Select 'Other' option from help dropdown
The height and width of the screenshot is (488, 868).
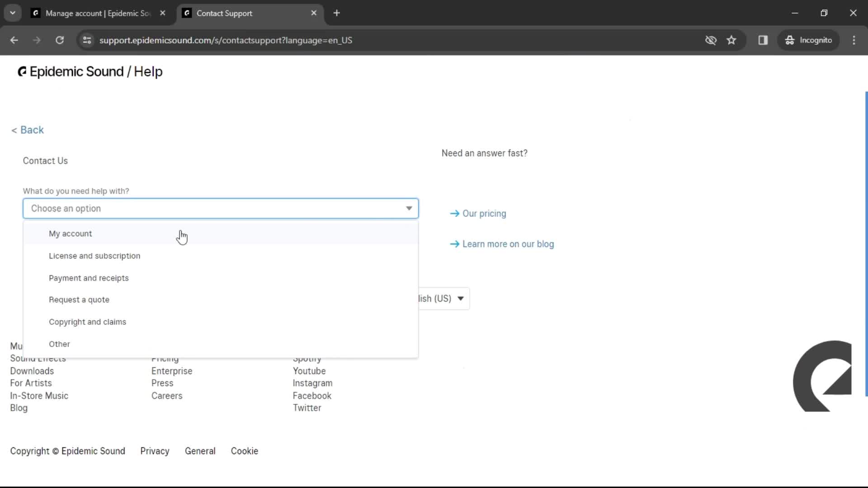(x=60, y=343)
